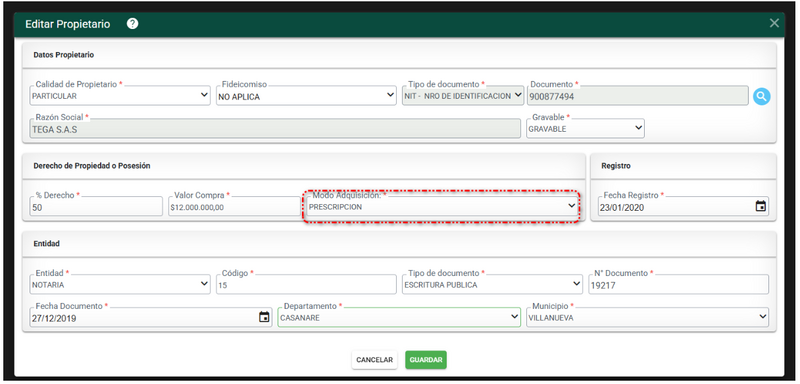Open Modo Adquisición dropdown
Screen dimensions: 800x384
tap(442, 207)
